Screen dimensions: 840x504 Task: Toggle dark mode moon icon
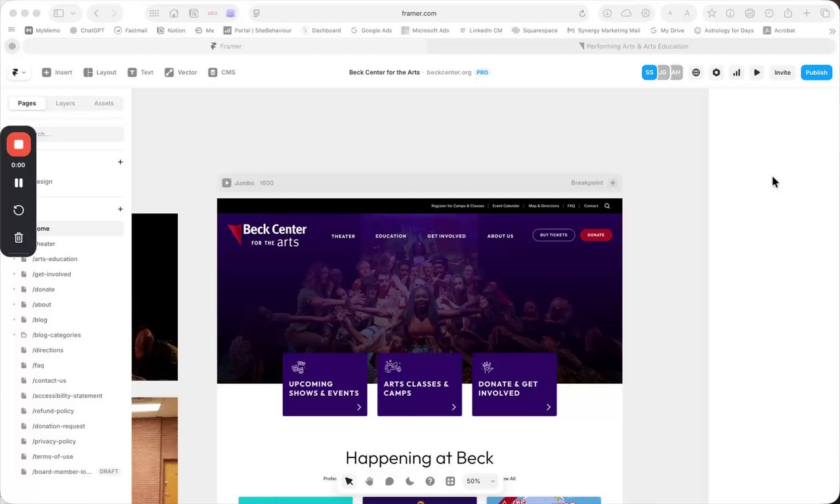[x=409, y=481]
